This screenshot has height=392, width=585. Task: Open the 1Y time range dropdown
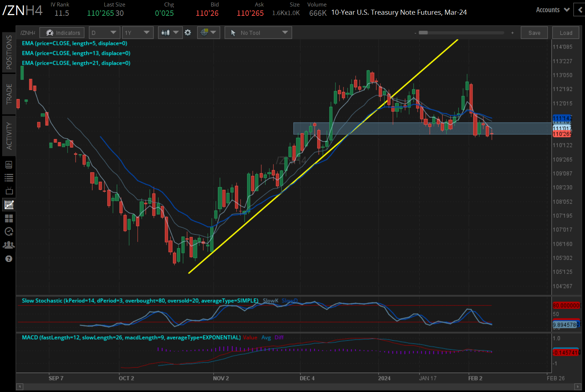(138, 32)
